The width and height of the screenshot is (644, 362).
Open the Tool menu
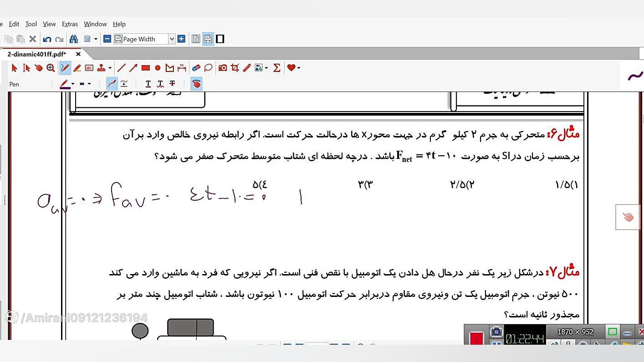click(31, 24)
